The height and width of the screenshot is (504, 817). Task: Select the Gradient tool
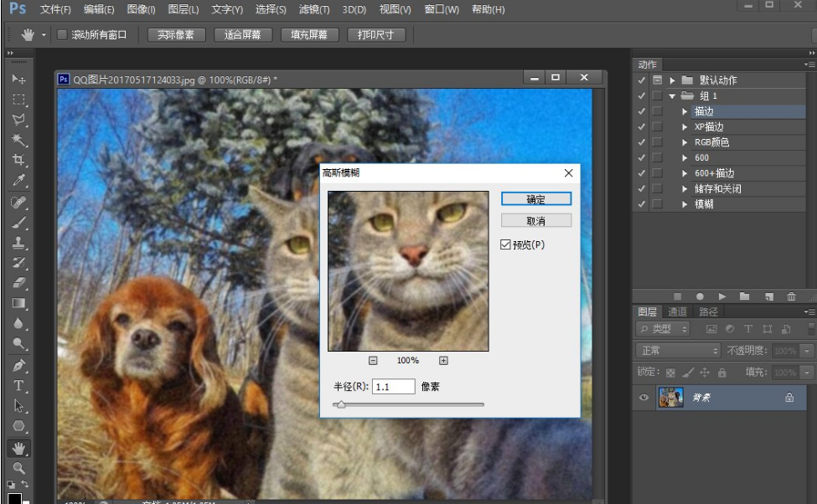(x=18, y=303)
